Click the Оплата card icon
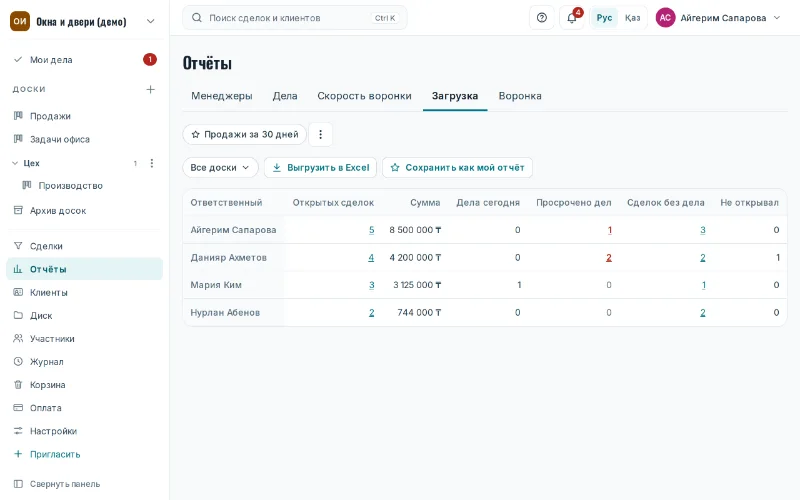 click(x=18, y=408)
